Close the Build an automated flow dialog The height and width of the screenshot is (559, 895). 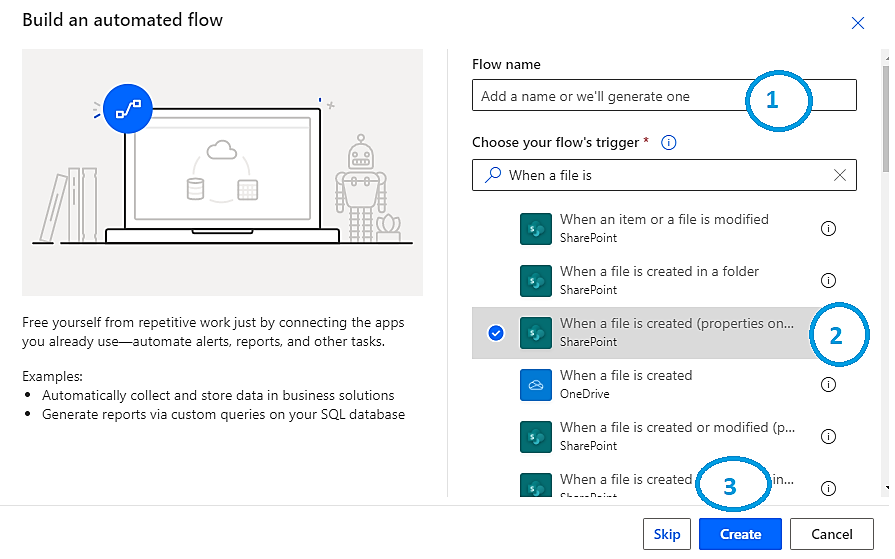857,23
